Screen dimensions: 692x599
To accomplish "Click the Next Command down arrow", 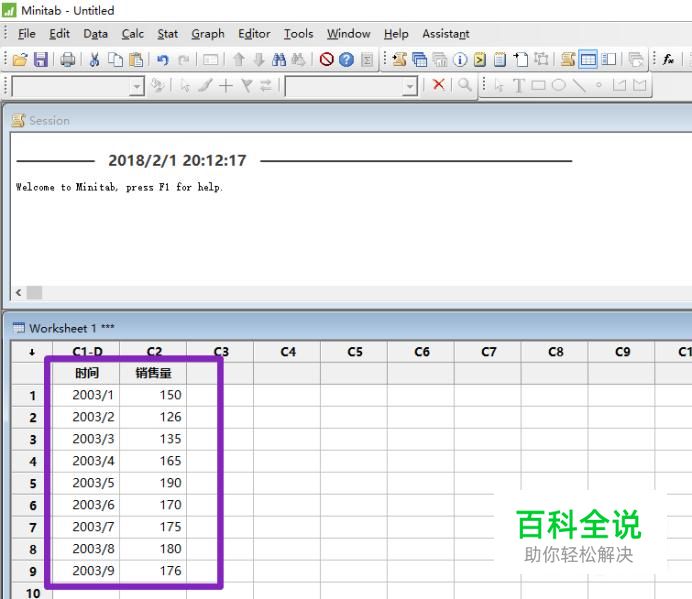I will 259,59.
